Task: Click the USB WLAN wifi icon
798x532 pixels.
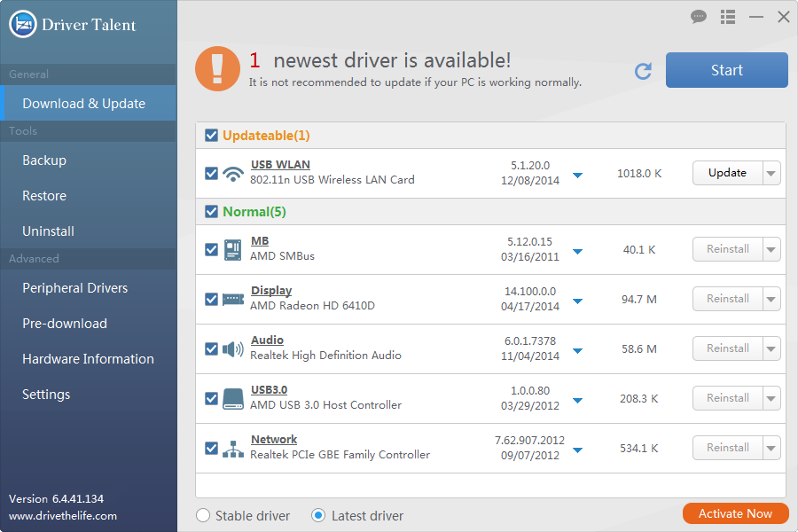Action: (x=233, y=174)
